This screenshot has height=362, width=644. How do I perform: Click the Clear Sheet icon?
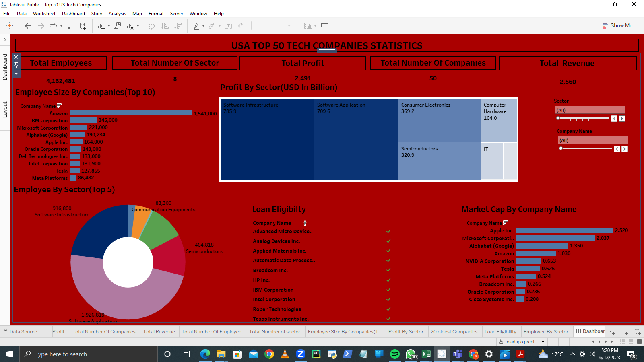(130, 26)
